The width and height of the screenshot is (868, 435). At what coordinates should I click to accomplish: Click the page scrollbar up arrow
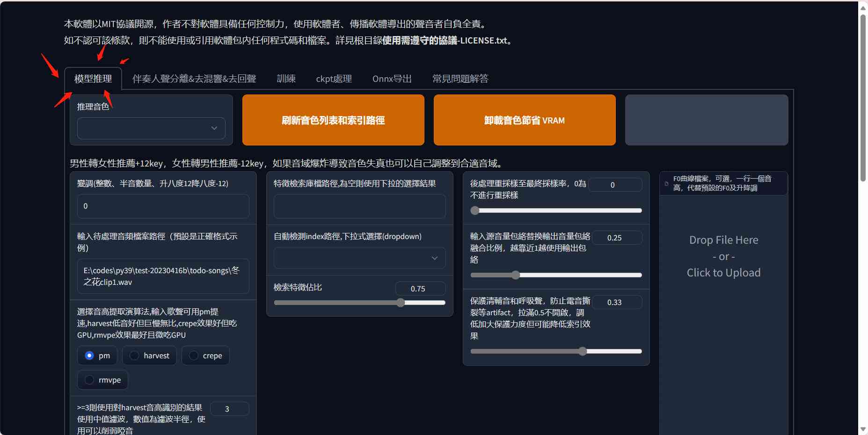(863, 7)
